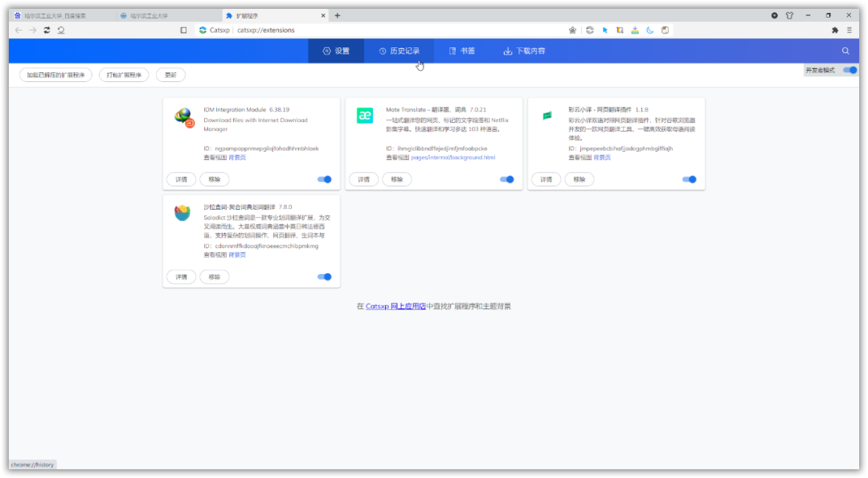Open a new tab with the plus

pyautogui.click(x=337, y=15)
